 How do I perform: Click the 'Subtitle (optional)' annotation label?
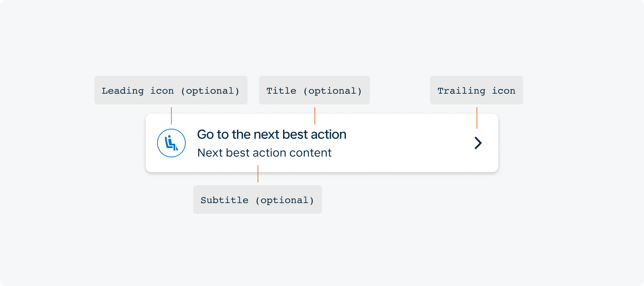[257, 200]
